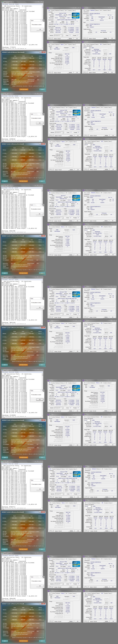Screen dimensions: 118x644
Task: Expand Slot #1 dropdown in fifth CPU-Z SPD window
Action: [x=88, y=420]
